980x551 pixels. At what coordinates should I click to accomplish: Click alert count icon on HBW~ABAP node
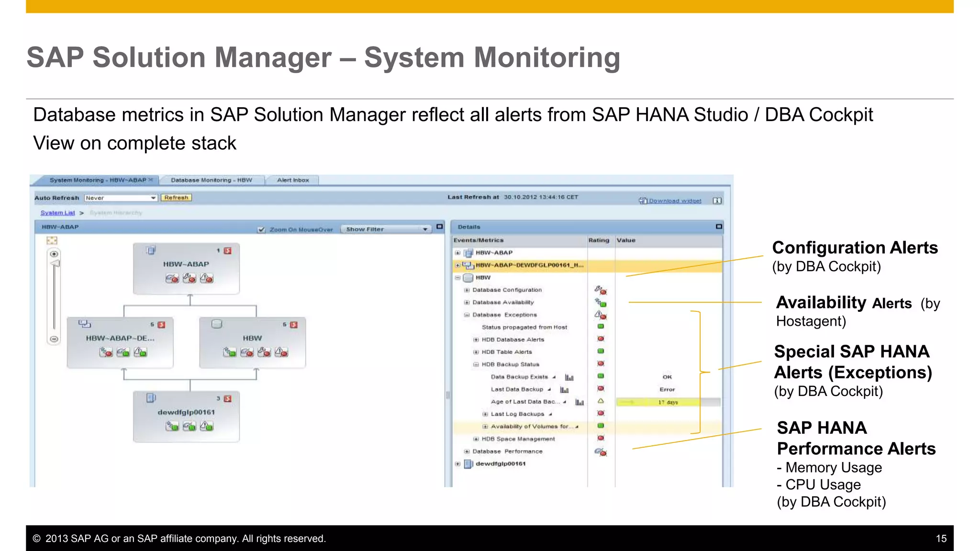pyautogui.click(x=228, y=251)
